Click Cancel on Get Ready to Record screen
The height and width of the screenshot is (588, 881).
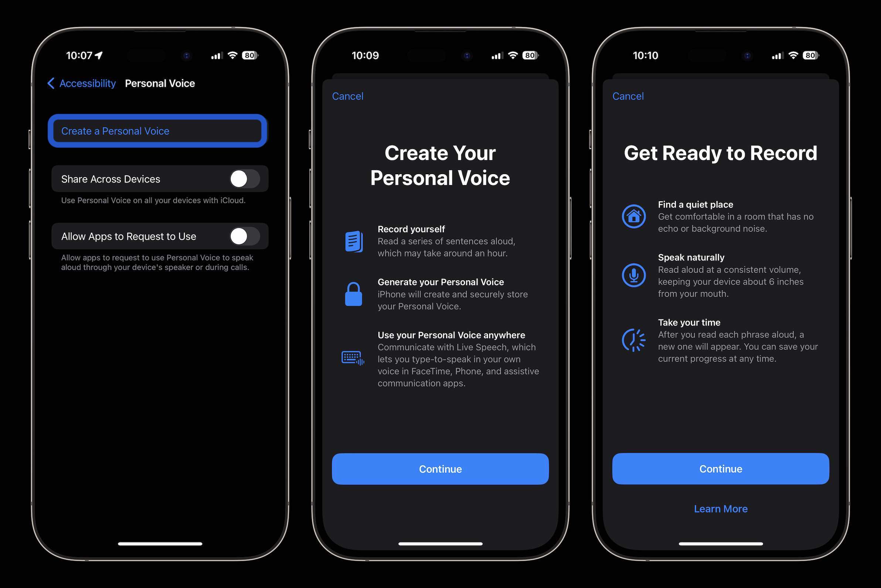(x=627, y=95)
